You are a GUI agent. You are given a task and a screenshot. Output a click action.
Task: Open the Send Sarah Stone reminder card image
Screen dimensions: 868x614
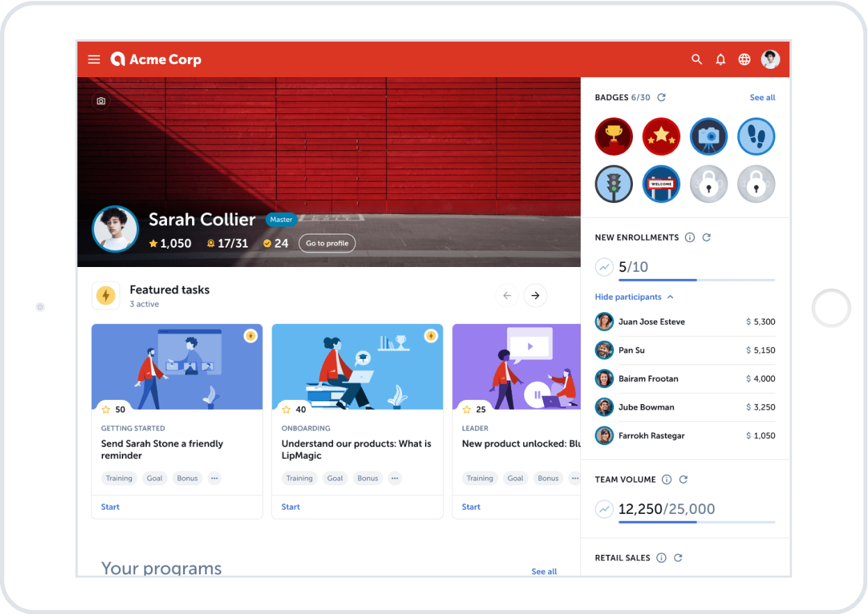click(177, 366)
